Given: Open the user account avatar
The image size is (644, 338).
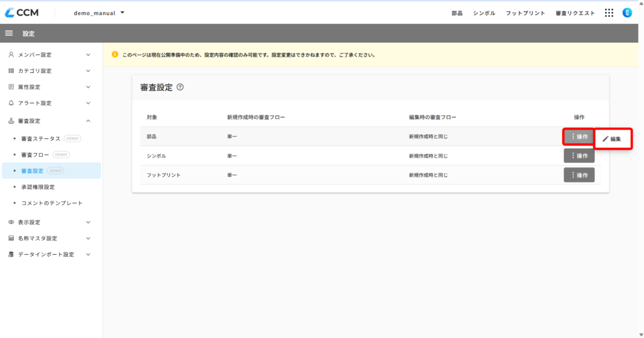Looking at the screenshot, I should [x=627, y=13].
